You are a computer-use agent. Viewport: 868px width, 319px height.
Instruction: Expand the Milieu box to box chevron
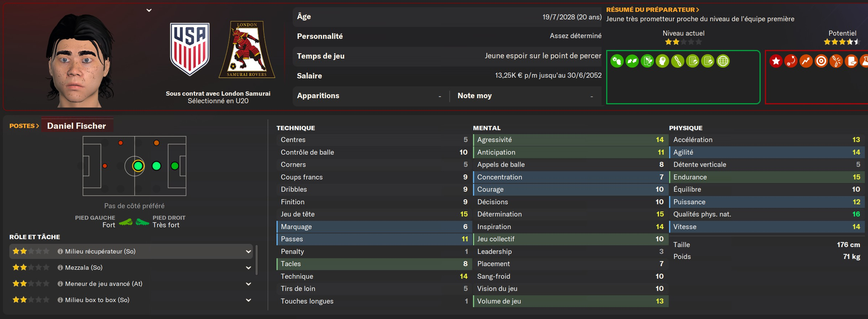(x=248, y=300)
